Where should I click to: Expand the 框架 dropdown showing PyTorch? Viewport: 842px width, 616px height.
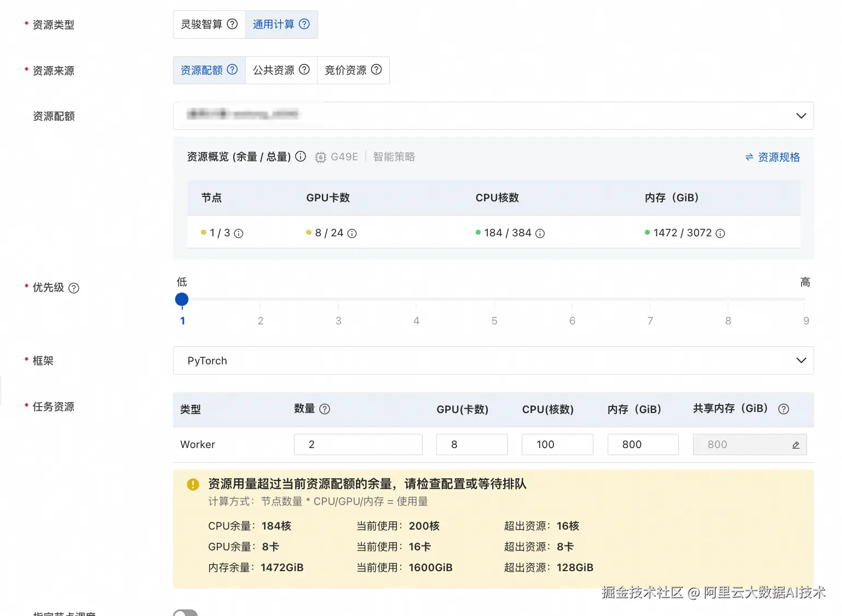tap(801, 361)
